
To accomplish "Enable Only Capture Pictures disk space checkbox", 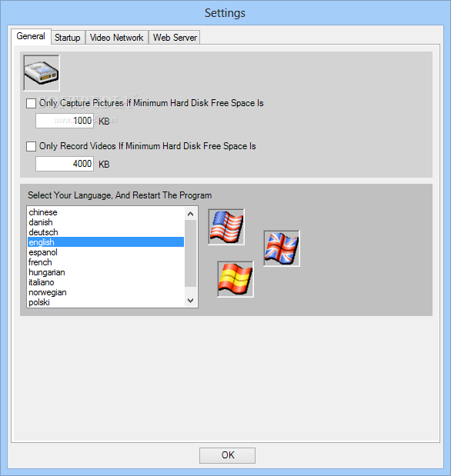I will tap(31, 103).
